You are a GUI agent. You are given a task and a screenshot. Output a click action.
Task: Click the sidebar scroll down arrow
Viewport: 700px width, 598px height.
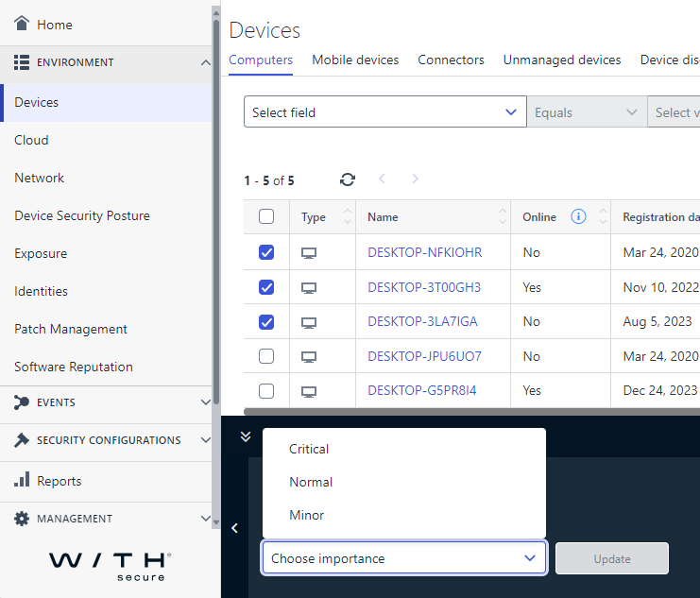(216, 522)
